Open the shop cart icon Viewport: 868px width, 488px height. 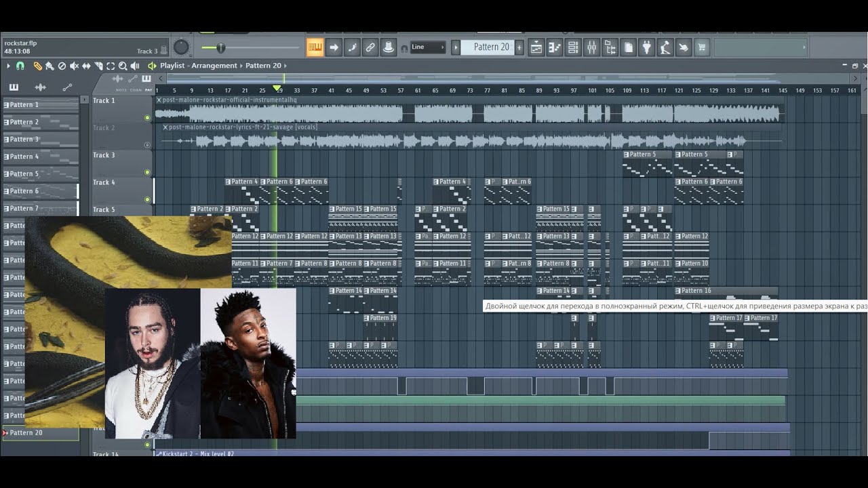(x=702, y=47)
